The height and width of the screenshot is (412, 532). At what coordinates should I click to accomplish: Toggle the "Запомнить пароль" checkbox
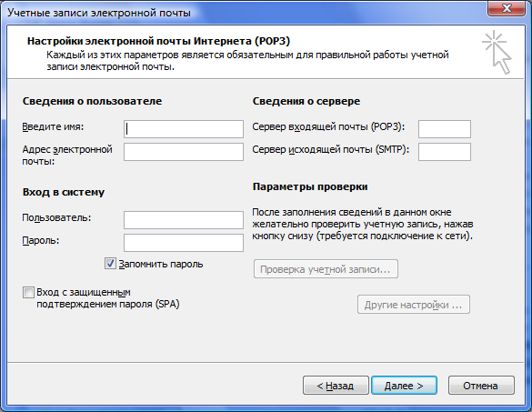[x=110, y=264]
